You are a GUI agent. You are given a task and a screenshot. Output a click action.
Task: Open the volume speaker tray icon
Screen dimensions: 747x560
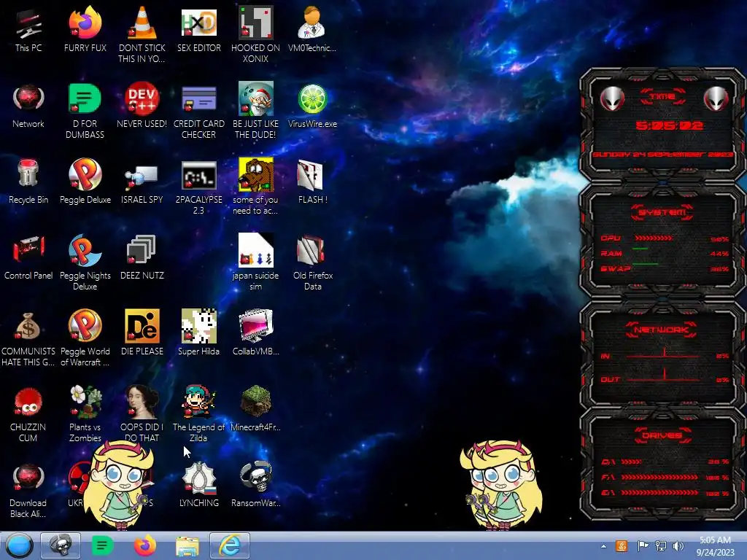[x=678, y=545]
